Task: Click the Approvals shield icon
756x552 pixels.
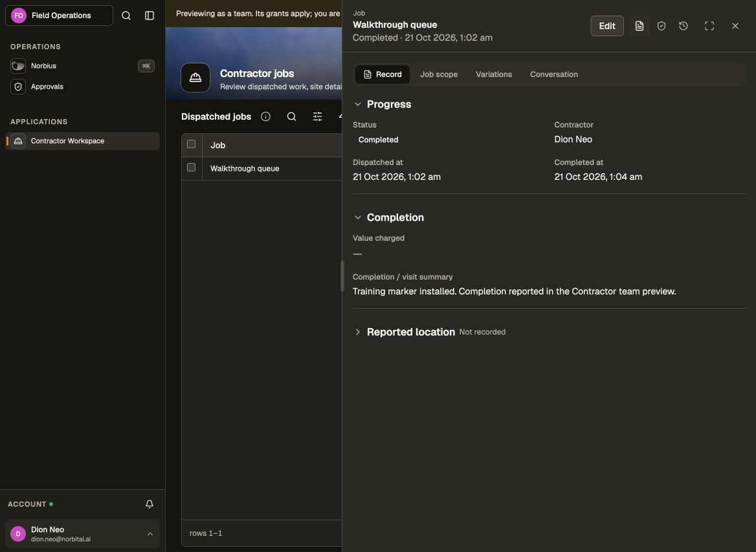Action: coord(18,87)
